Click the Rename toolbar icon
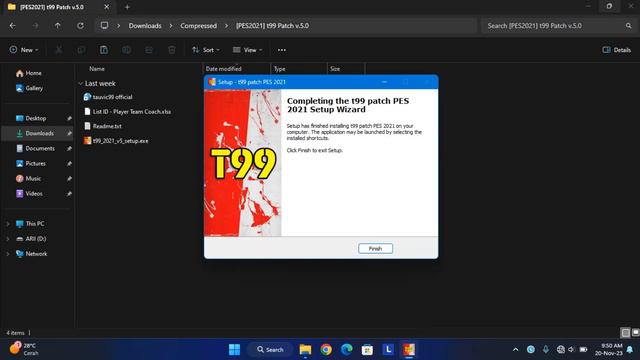 127,50
